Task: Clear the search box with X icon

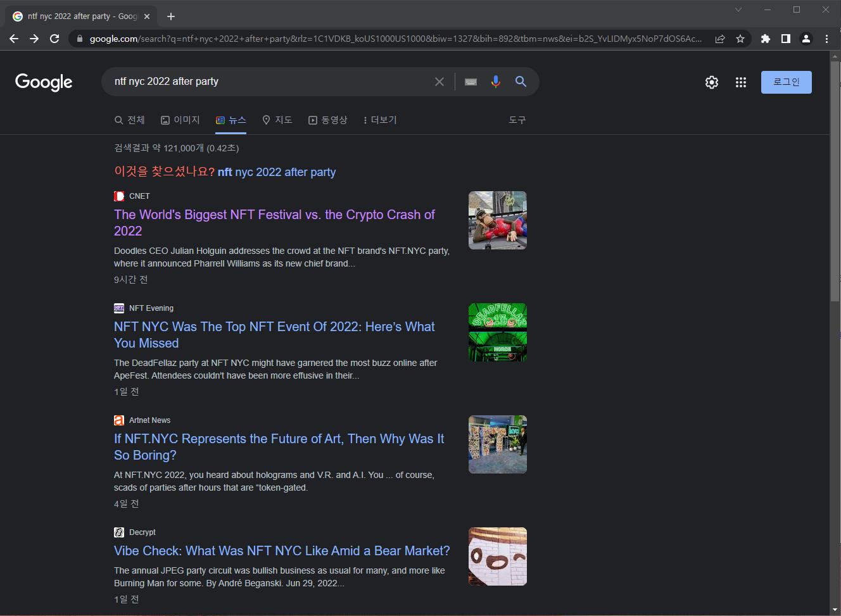Action: coord(439,82)
